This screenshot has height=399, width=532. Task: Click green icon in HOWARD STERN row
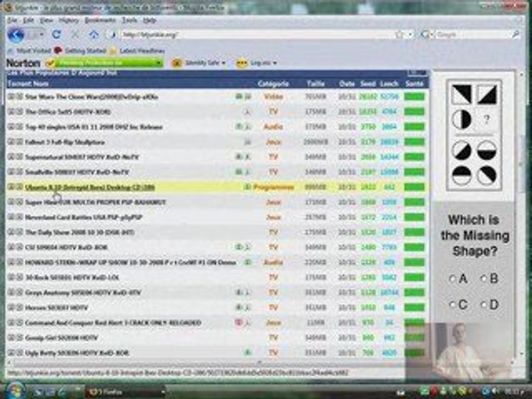(x=248, y=262)
